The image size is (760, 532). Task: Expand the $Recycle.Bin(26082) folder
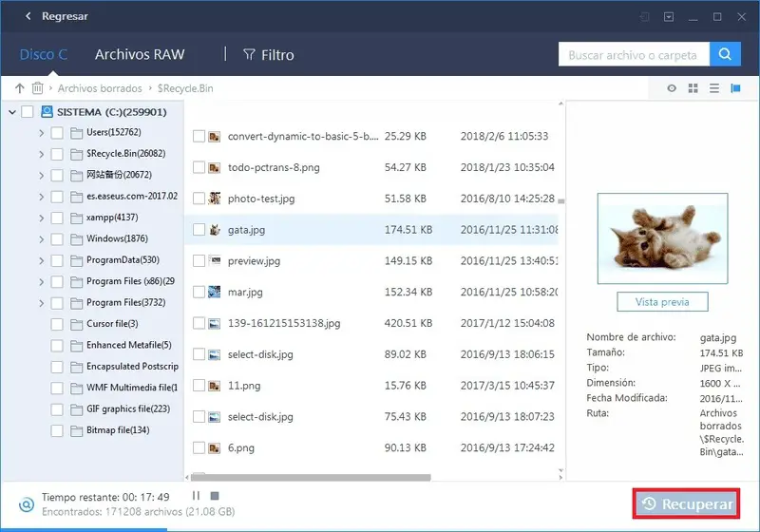[41, 154]
